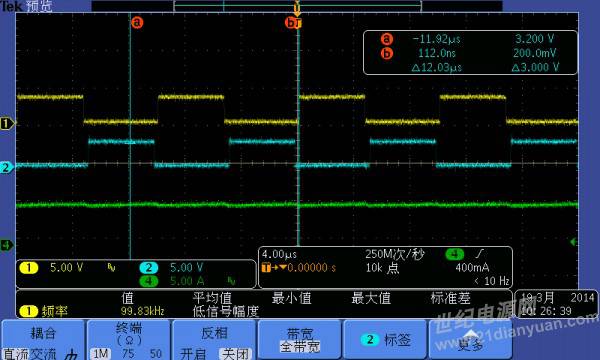Click the waveform record overview bar at top

297,6
